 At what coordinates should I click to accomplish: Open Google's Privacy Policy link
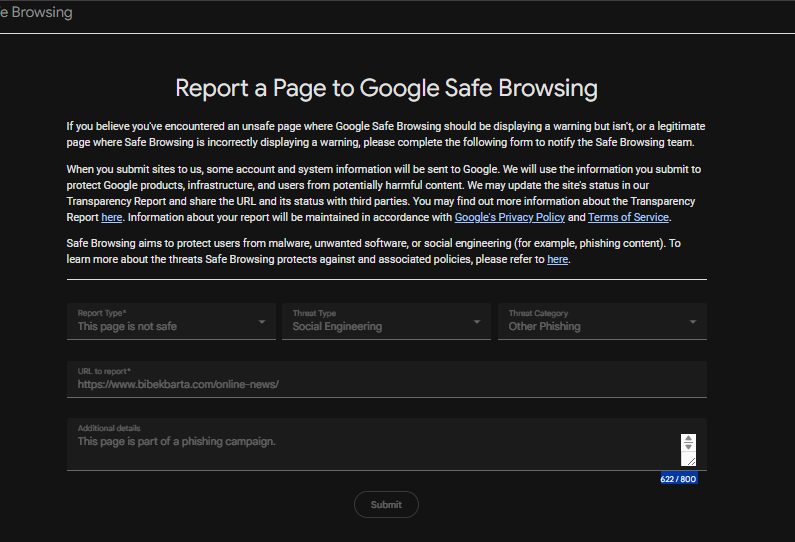point(510,217)
